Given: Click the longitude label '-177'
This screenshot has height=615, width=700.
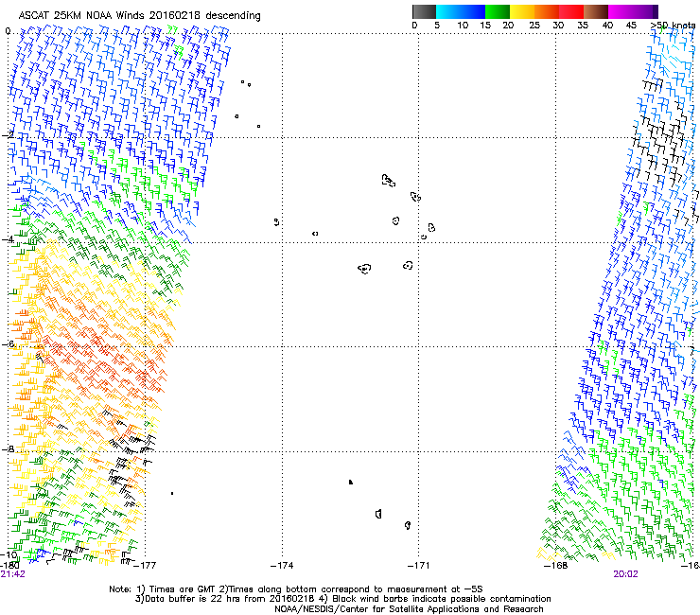Looking at the screenshot, I should point(145,566).
